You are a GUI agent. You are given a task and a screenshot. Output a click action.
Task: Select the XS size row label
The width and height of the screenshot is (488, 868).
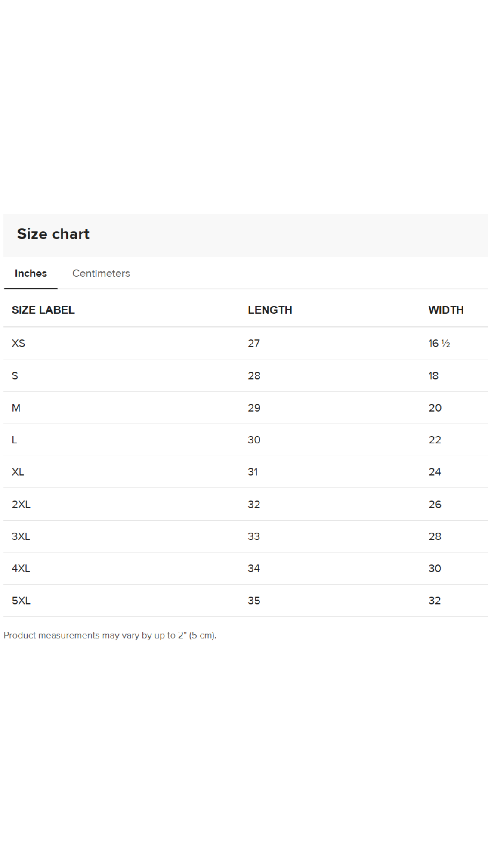tap(19, 344)
